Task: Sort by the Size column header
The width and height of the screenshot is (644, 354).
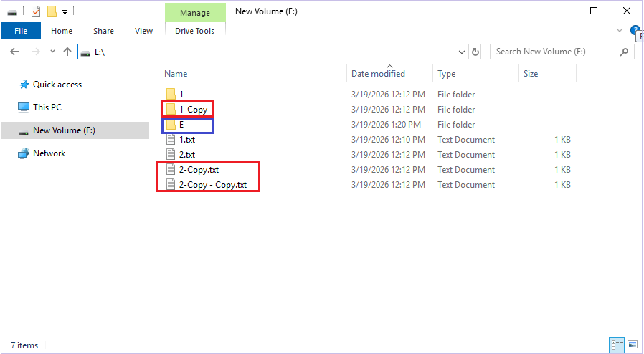Action: tap(531, 74)
